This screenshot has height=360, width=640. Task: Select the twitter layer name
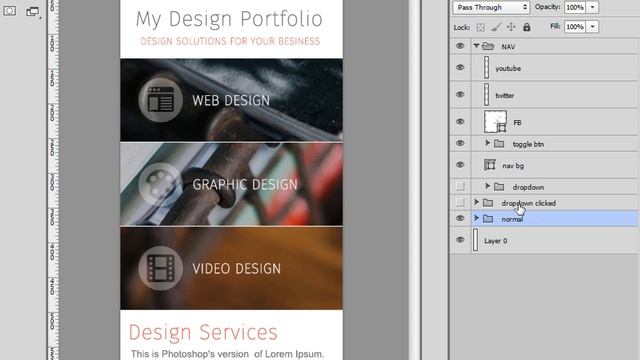pyautogui.click(x=505, y=96)
